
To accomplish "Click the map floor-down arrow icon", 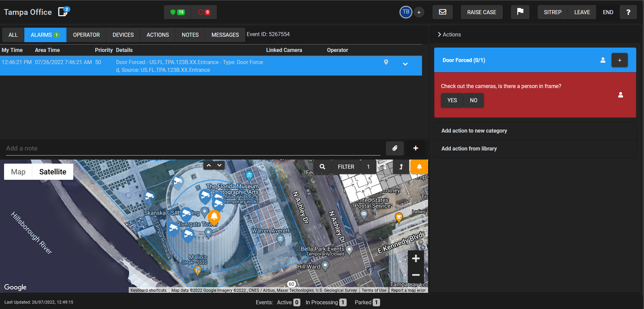I will point(385,167).
